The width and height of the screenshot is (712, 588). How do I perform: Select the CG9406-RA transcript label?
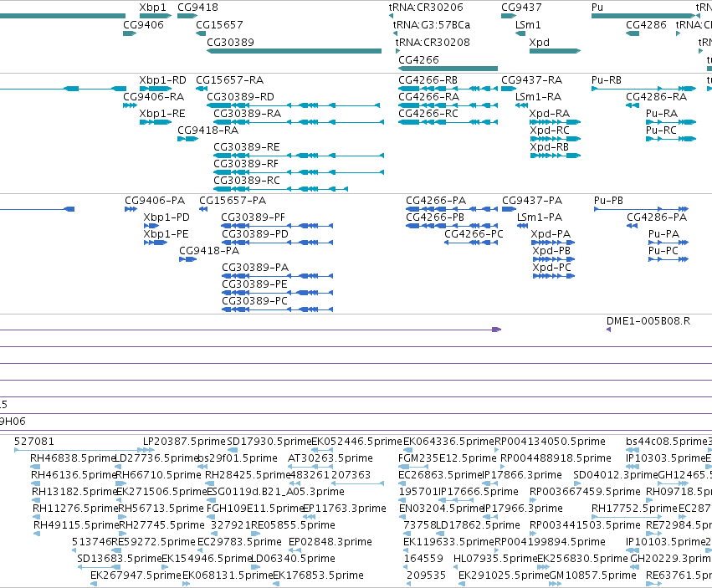pos(153,97)
